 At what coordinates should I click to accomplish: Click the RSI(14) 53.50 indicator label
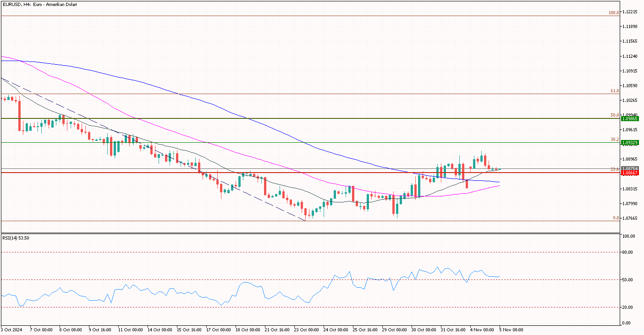16,238
